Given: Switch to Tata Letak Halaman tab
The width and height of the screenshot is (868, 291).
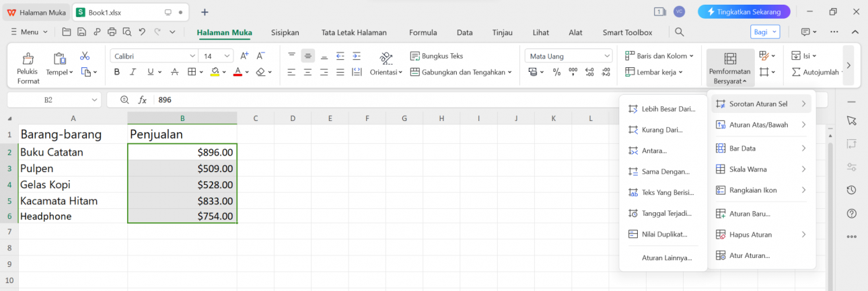Looking at the screenshot, I should pos(354,32).
